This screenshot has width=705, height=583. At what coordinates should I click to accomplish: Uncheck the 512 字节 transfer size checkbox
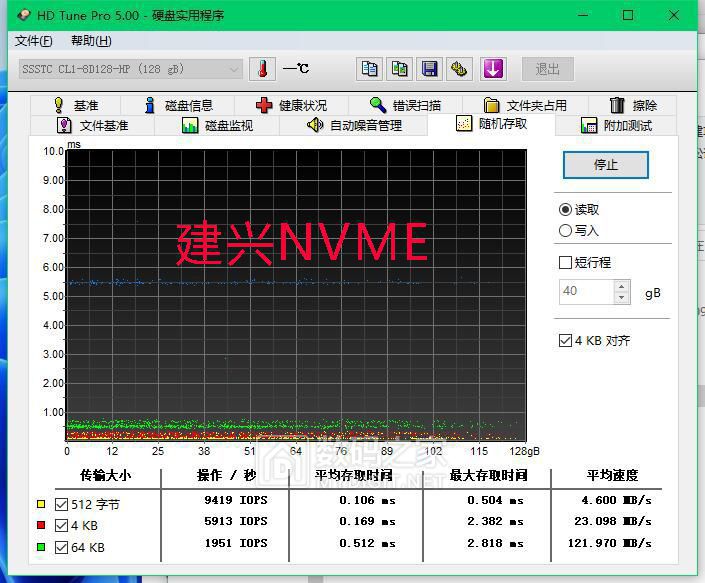point(61,504)
